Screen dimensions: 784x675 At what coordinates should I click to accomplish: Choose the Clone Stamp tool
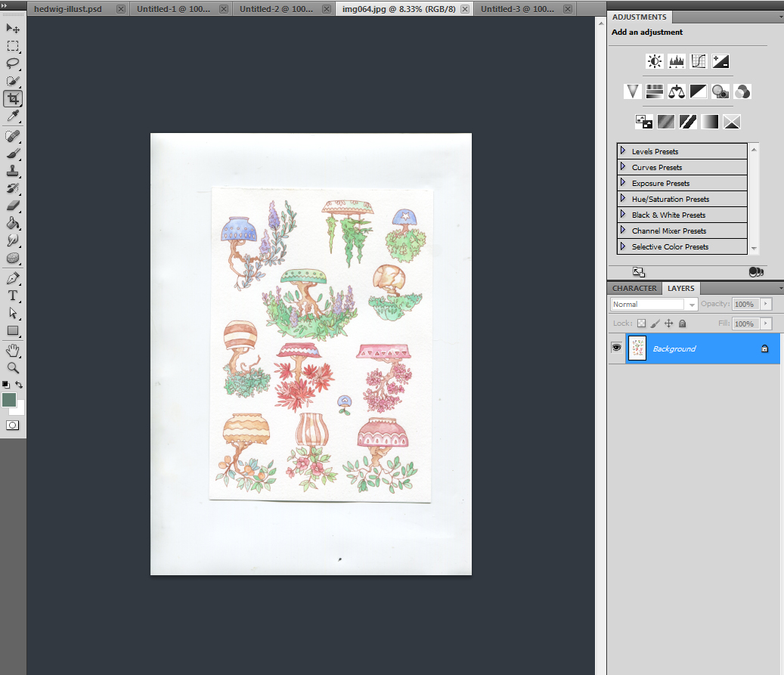pyautogui.click(x=12, y=171)
